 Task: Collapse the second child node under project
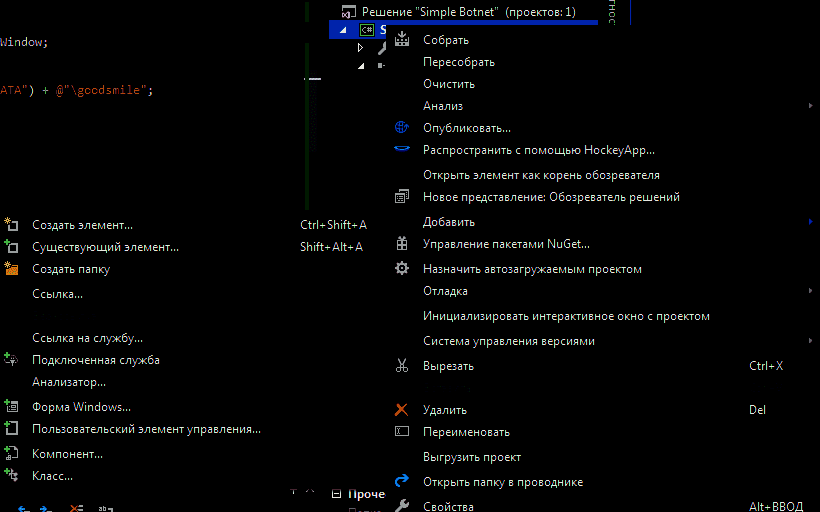361,66
